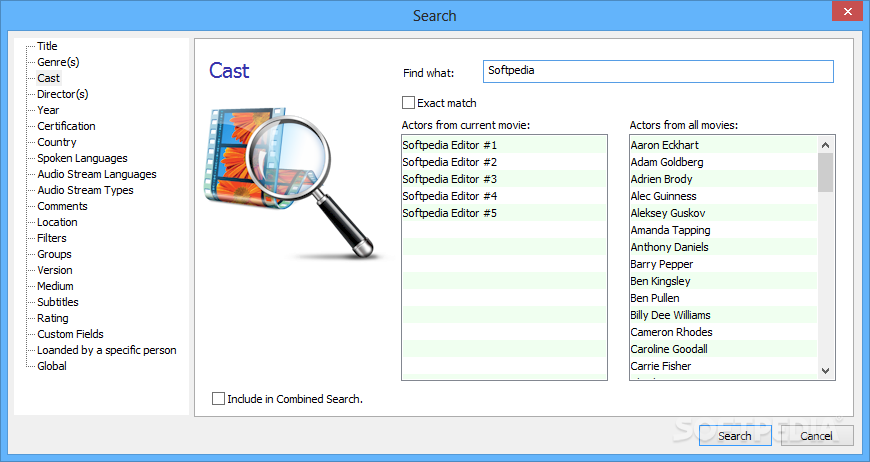This screenshot has width=870, height=462.
Task: Select Spoken Languages category
Action: point(82,158)
